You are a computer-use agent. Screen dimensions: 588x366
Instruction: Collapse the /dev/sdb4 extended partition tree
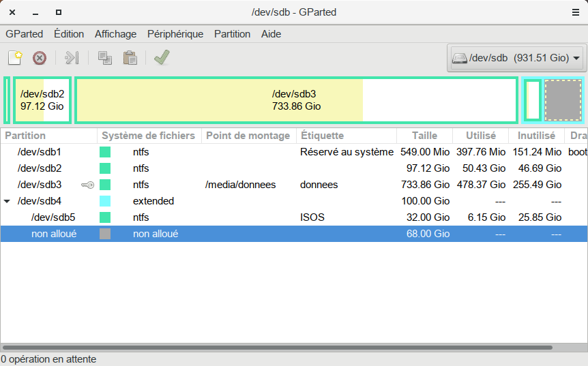point(8,201)
